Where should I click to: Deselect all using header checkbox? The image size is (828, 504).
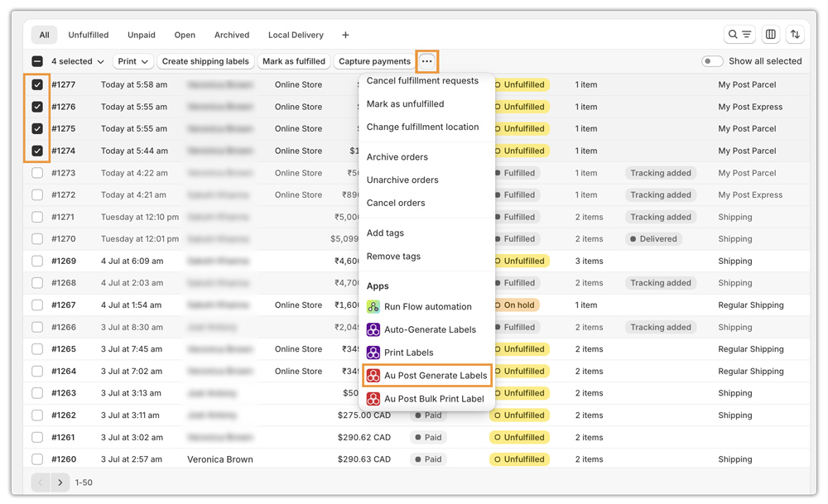click(37, 61)
